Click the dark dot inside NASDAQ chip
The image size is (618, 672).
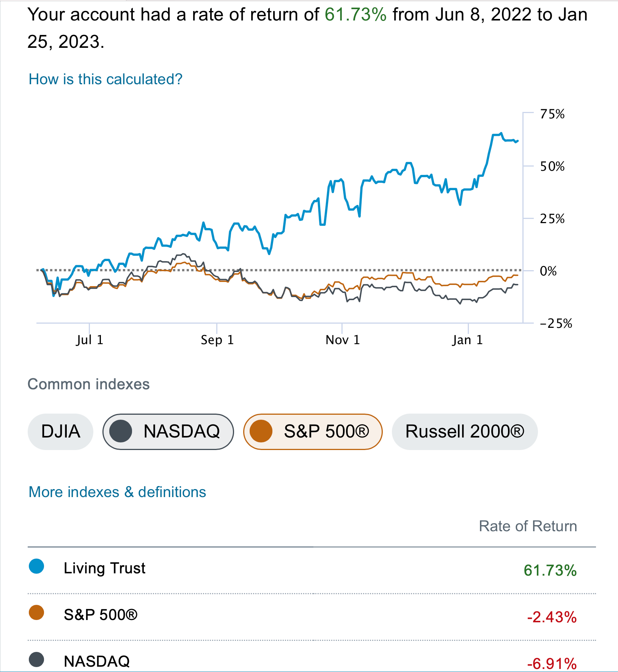(121, 431)
